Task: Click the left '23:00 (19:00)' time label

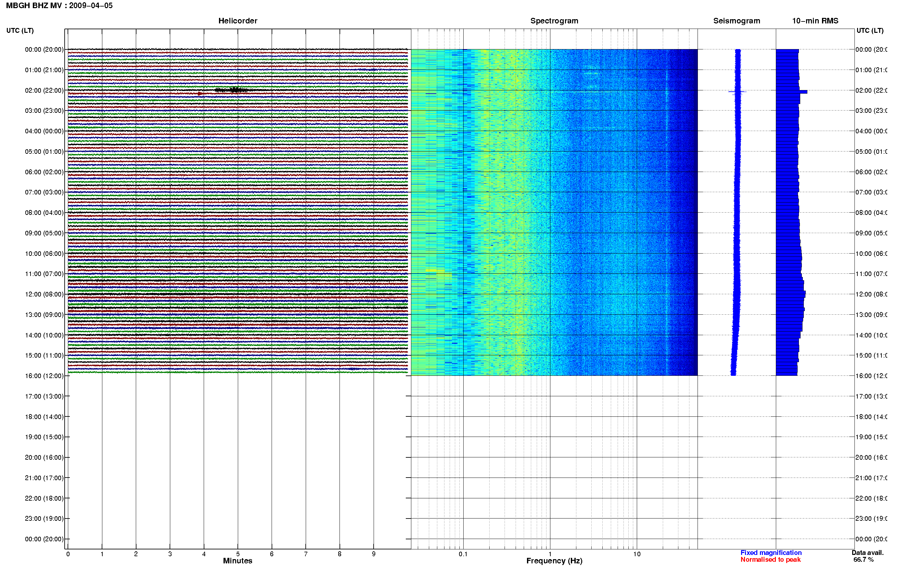Action: (44, 519)
